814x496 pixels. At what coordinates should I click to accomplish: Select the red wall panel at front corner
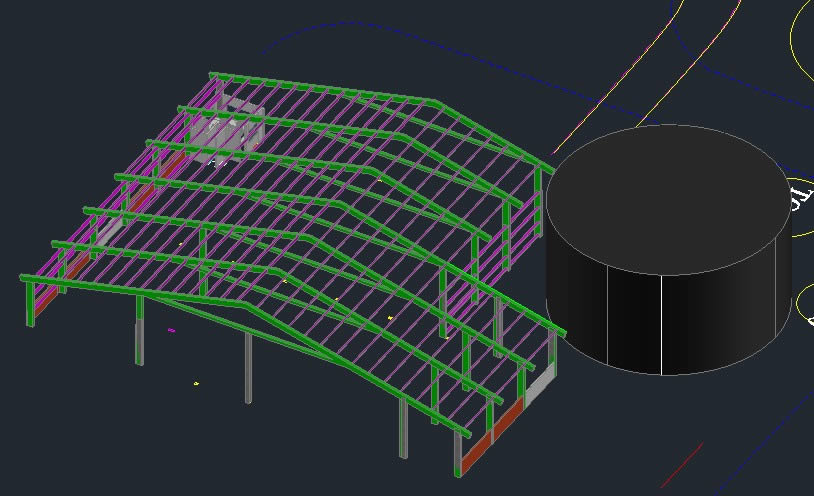click(x=507, y=419)
